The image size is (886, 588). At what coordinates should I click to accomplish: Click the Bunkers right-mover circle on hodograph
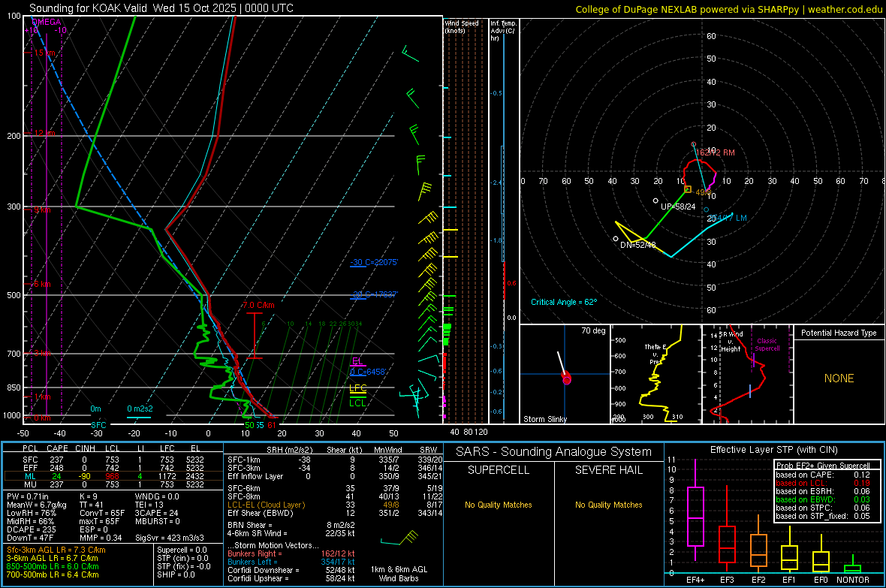click(x=694, y=145)
